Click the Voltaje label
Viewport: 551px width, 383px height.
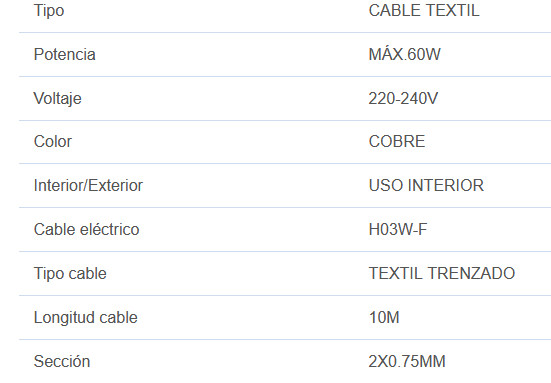click(x=58, y=98)
